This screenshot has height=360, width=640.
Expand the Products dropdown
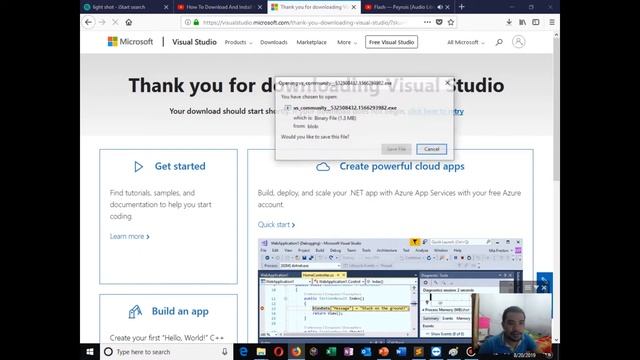point(238,42)
